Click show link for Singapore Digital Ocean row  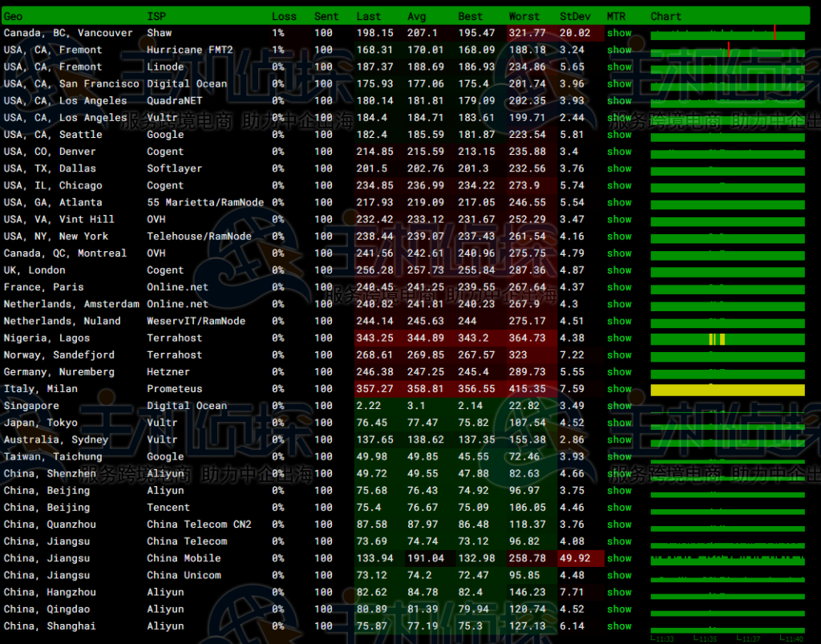[619, 406]
